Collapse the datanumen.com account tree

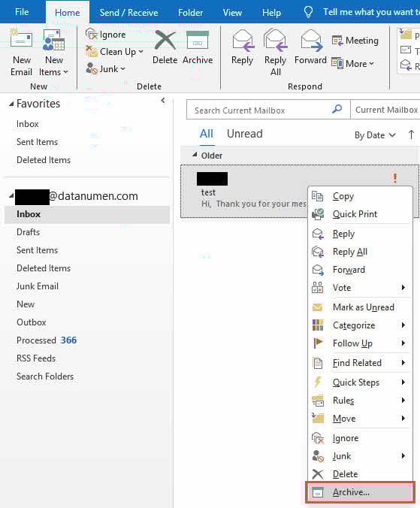pos(11,195)
